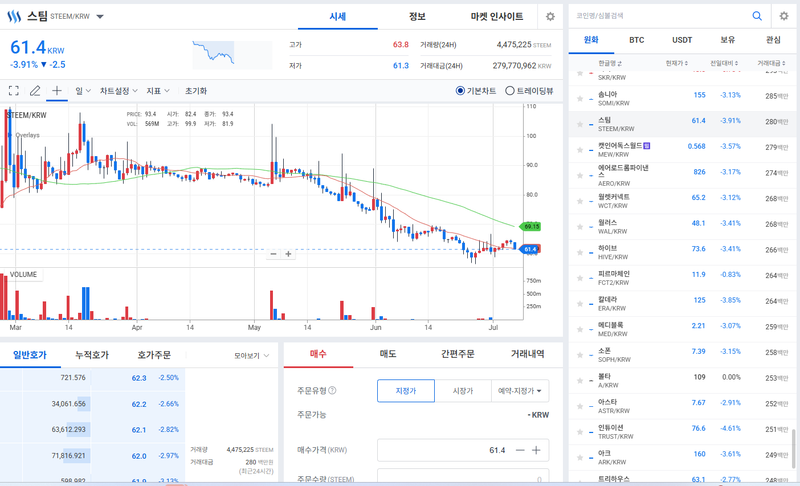Sort coin list by 거래대금
The image size is (800, 486).
pyautogui.click(x=771, y=63)
